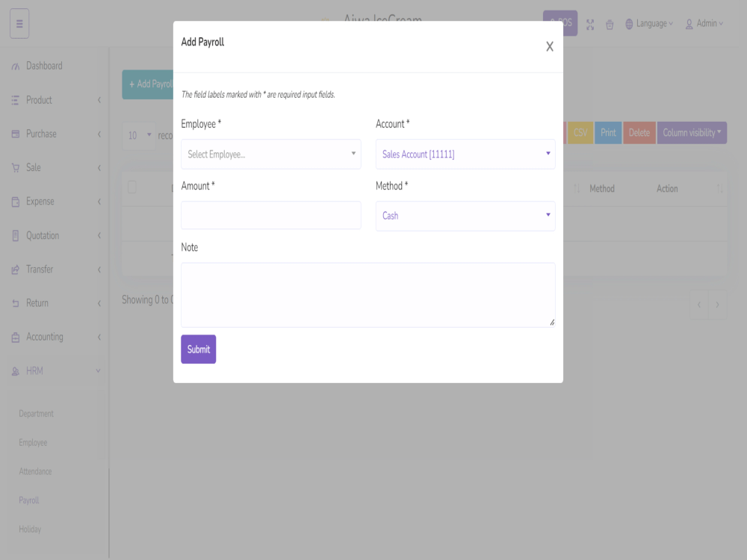Screen dimensions: 747x560
Task: Toggle the select-all checkbox in table header
Action: click(132, 187)
